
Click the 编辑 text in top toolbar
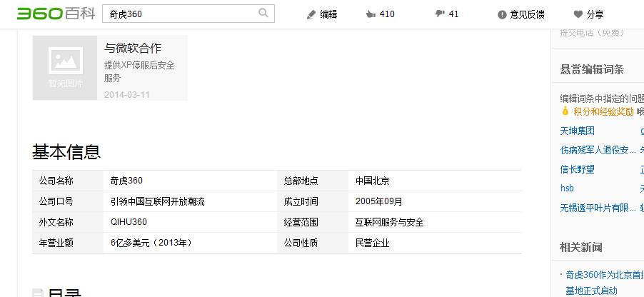coord(328,14)
